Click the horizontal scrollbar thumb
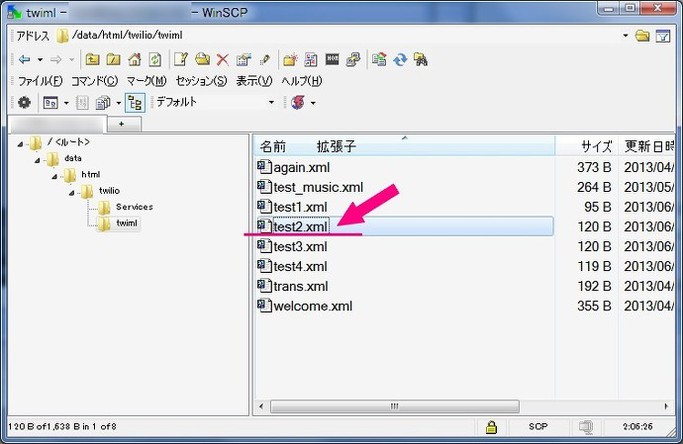683x444 pixels. point(395,407)
